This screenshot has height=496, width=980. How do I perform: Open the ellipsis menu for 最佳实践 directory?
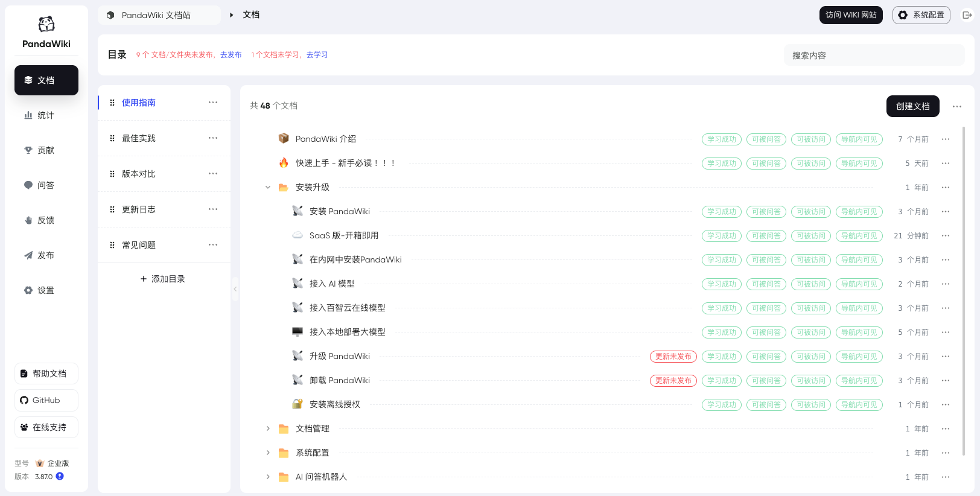click(x=213, y=138)
